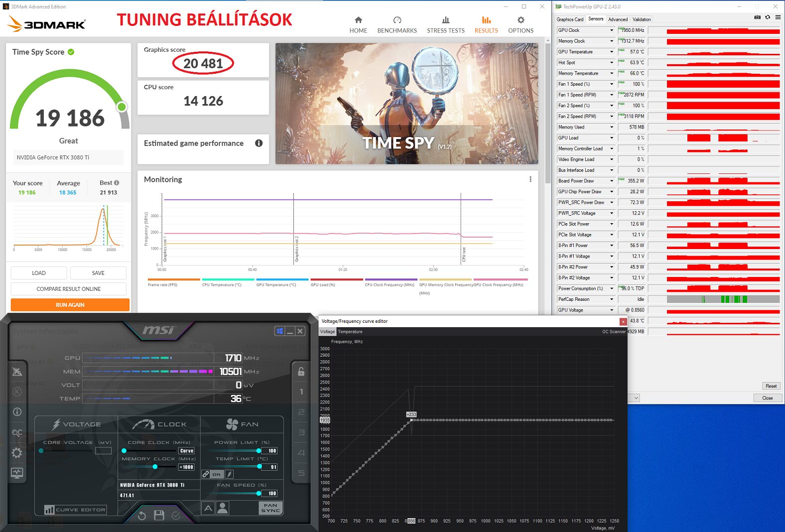Viewport: 785px width, 532px height.
Task: Open OPTIONS gear in 3DMark
Action: pyautogui.click(x=521, y=24)
